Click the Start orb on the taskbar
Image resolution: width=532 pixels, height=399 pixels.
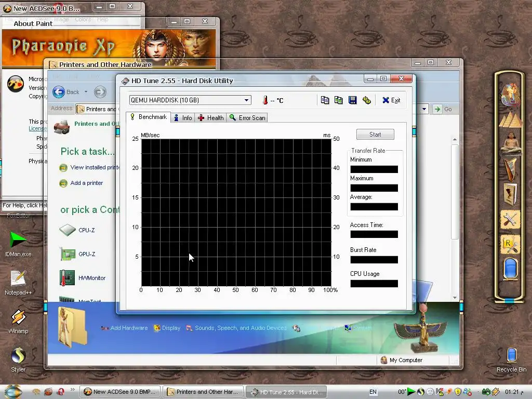[14, 392]
